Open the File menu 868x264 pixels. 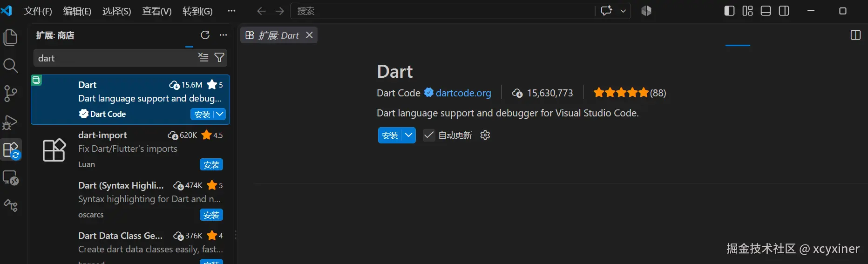pos(38,11)
